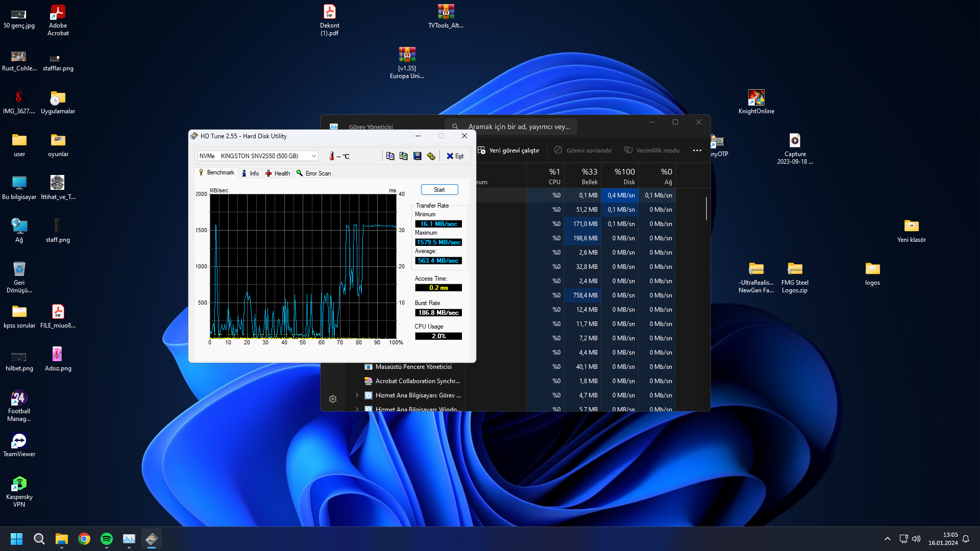
Task: Open the KINGSTON drive selection dropdown
Action: tap(313, 156)
